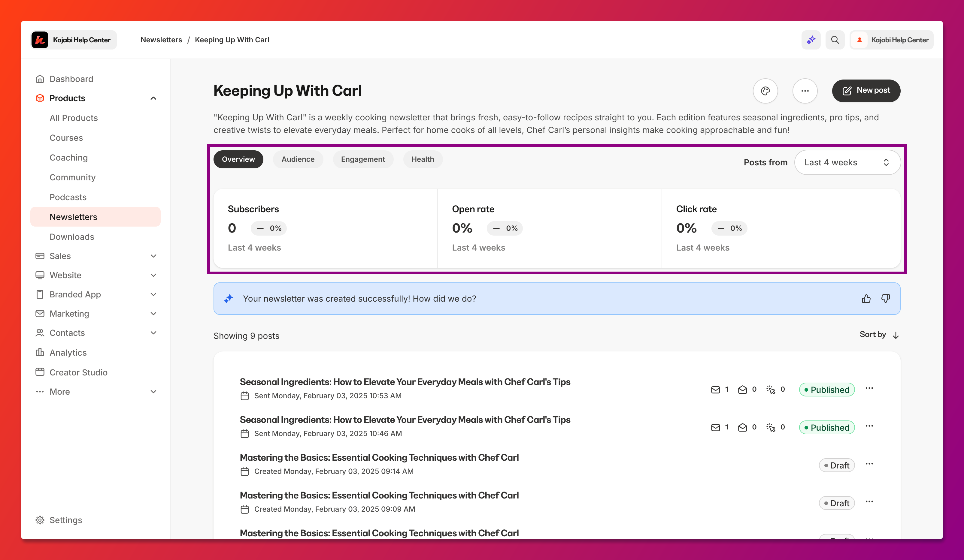Open options for post sent at 10:53 AM
Viewport: 964px width, 560px height.
coord(869,388)
